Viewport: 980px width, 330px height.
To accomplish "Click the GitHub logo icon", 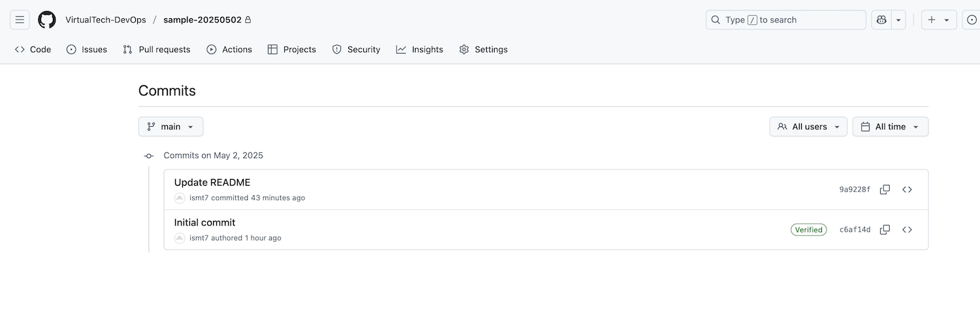I will tap(47, 20).
